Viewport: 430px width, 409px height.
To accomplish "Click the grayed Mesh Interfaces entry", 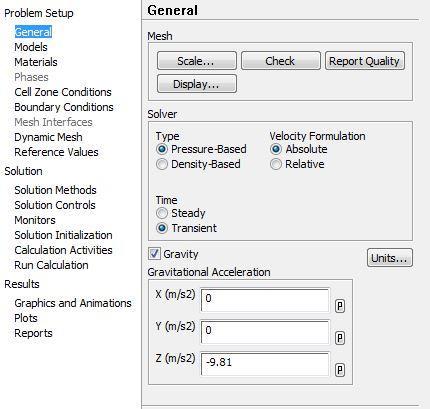I will pos(53,122).
